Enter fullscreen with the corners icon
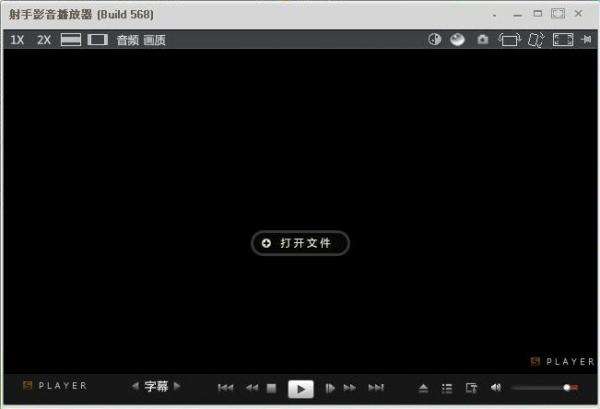The image size is (600, 409). 563,39
